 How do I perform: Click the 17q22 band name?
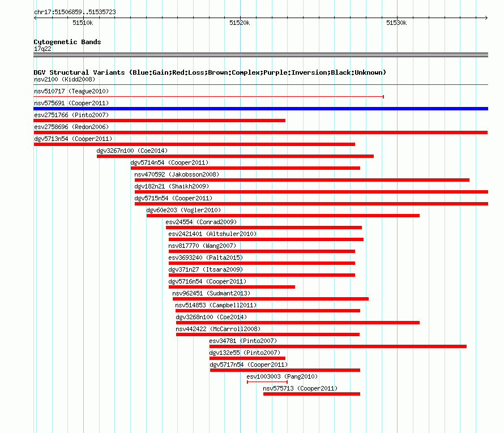coord(42,49)
